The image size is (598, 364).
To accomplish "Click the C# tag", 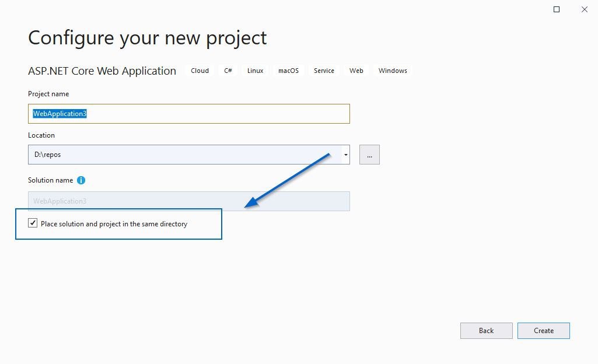I will tap(228, 71).
